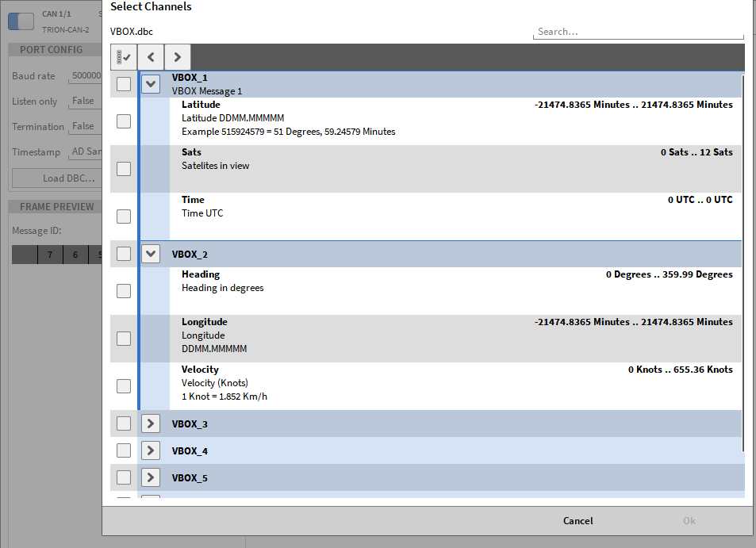Collapse the VBOX_2 message group
This screenshot has height=548, width=756.
click(151, 254)
